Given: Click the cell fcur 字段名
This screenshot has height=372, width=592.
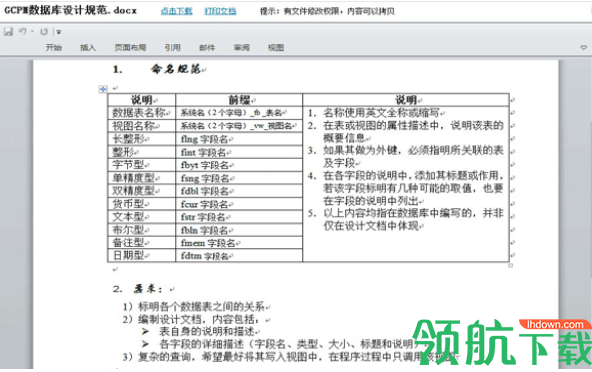Looking at the screenshot, I should [239, 204].
